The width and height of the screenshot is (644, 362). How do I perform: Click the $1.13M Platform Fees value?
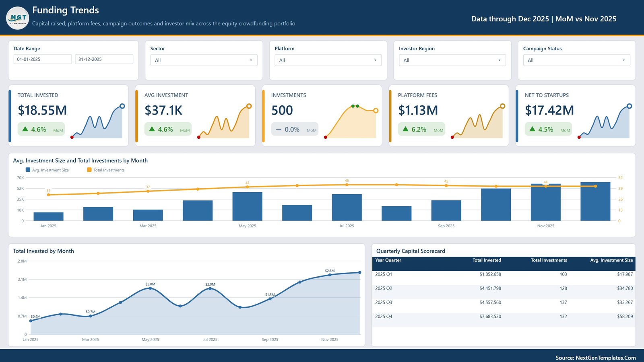tap(418, 110)
